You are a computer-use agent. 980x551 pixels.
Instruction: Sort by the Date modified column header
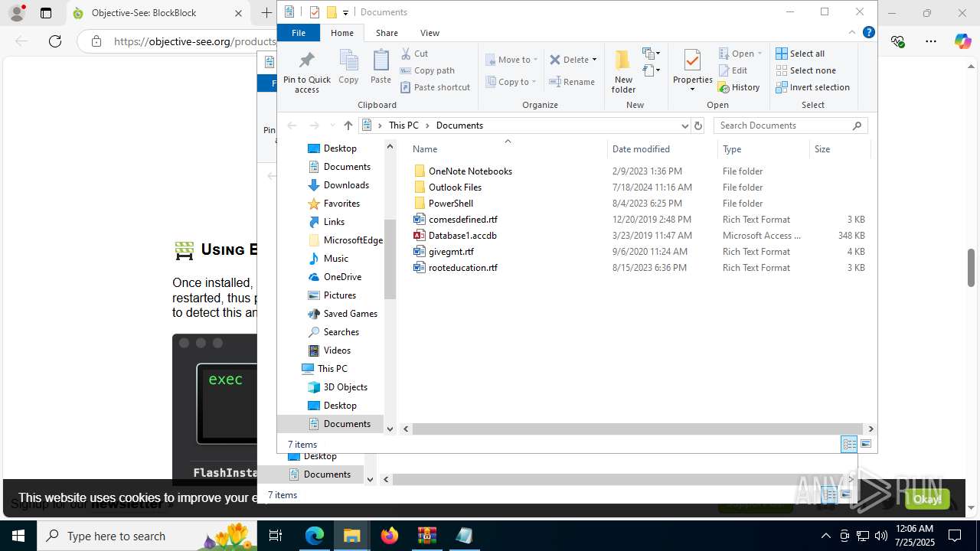pos(662,149)
